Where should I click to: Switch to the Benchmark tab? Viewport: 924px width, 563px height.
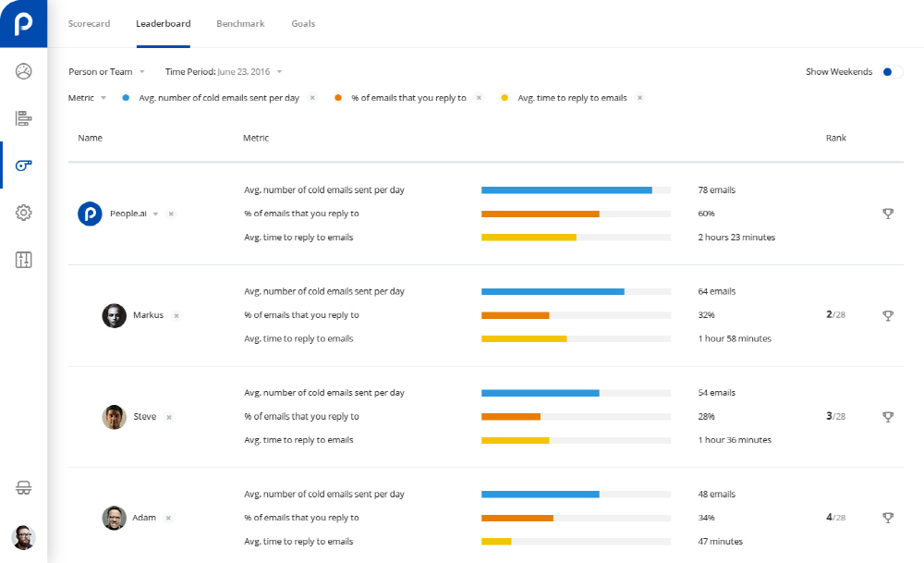(240, 24)
